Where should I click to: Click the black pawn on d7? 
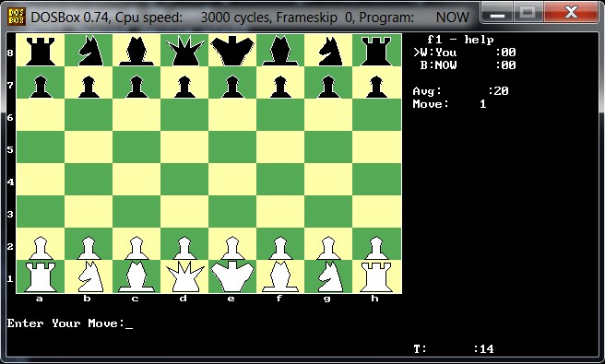click(x=184, y=87)
